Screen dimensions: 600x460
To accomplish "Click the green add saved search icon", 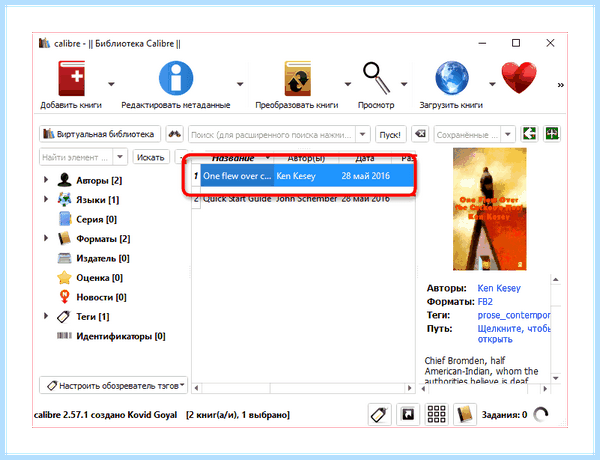I will 552,134.
